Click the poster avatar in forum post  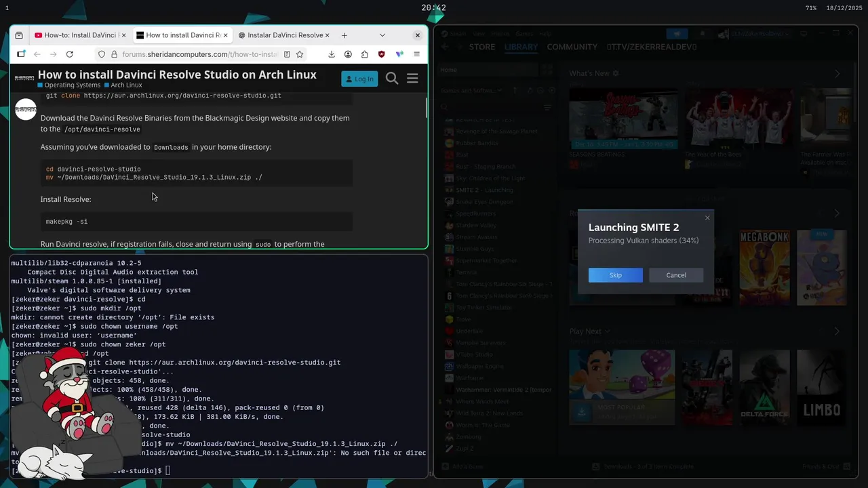tap(26, 109)
